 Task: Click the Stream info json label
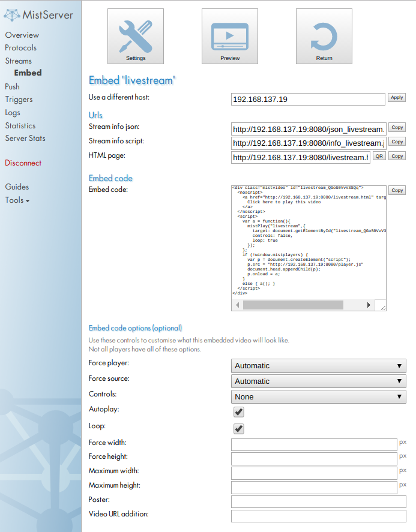[x=114, y=127]
